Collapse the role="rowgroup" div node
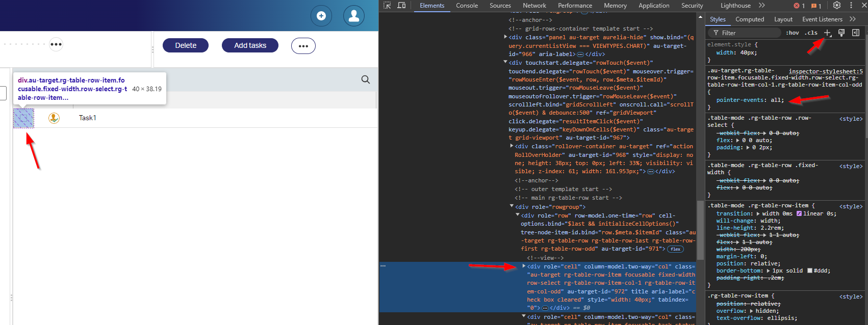Image resolution: width=868 pixels, height=325 pixels. [x=512, y=207]
